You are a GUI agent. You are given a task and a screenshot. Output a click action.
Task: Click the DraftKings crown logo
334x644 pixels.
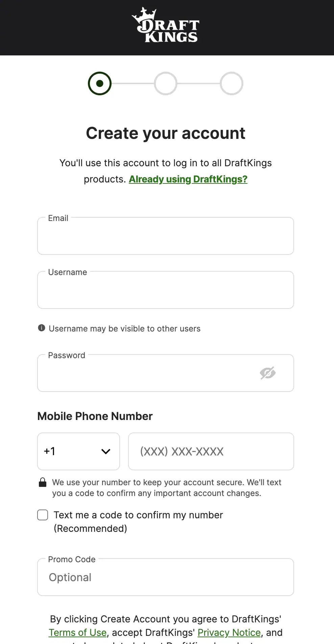pyautogui.click(x=166, y=25)
